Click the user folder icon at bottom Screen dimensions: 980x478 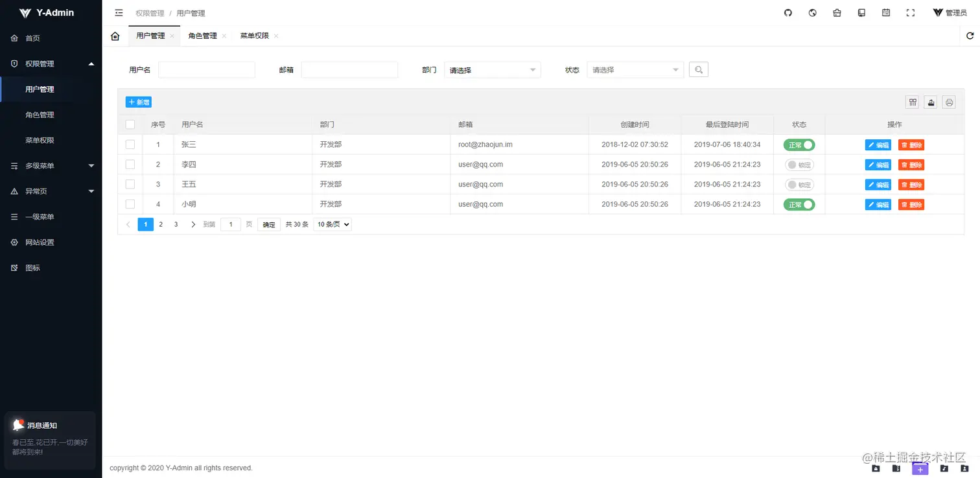click(964, 468)
